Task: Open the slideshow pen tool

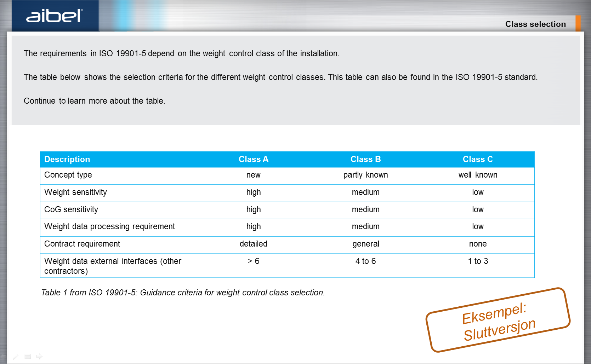Action: [x=16, y=357]
